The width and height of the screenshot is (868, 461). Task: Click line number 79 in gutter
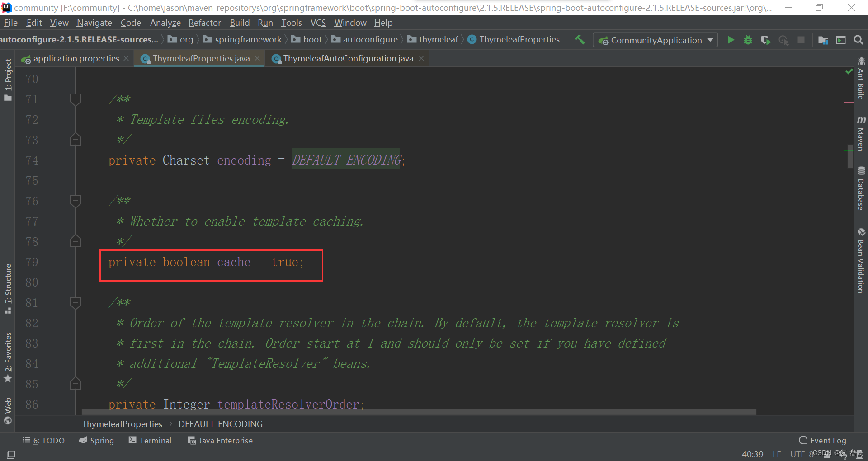(x=32, y=262)
